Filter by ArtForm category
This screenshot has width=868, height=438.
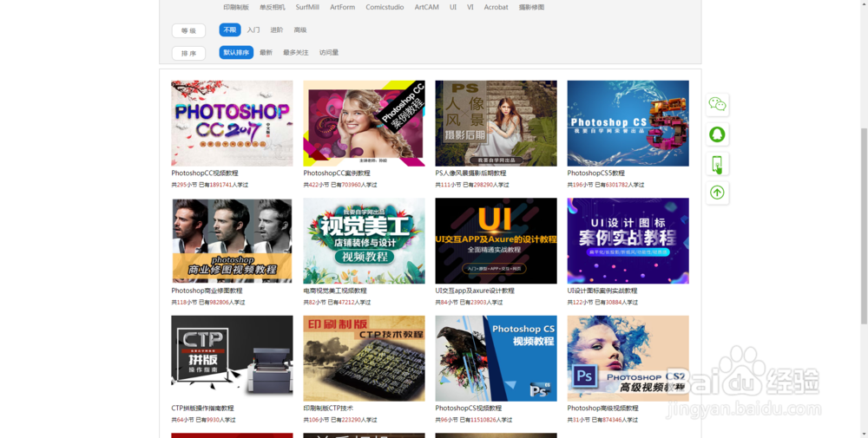tap(343, 7)
